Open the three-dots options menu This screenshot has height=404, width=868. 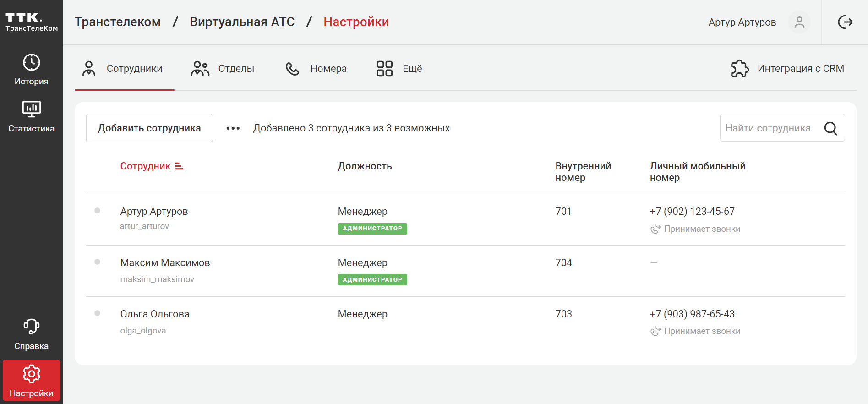tap(233, 128)
